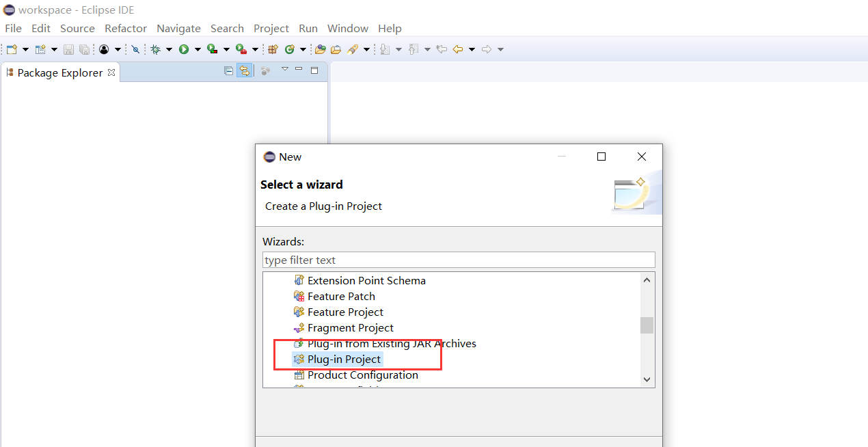The height and width of the screenshot is (447, 868).
Task: Open the Search flashlight dropdown arrow
Action: coord(366,49)
